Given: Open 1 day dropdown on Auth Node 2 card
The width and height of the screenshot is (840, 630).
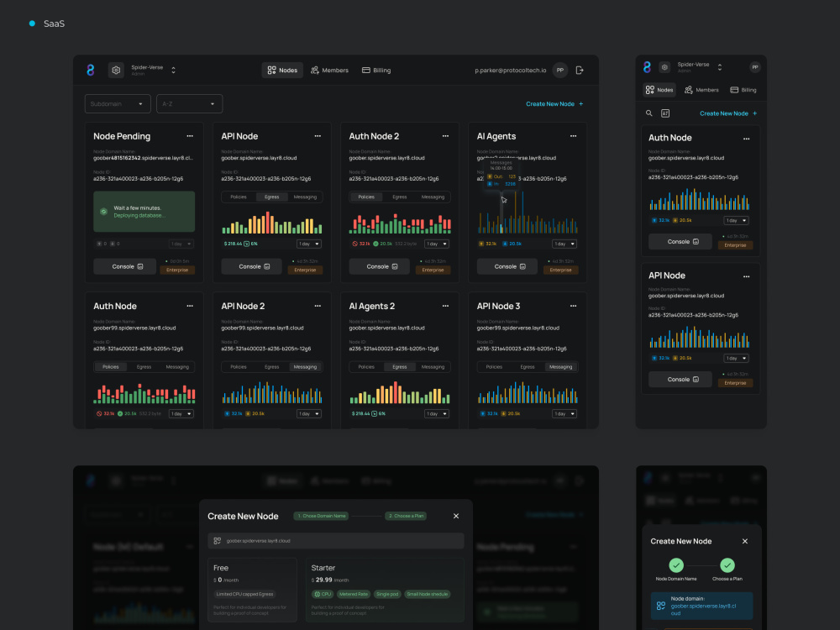Looking at the screenshot, I should [x=437, y=244].
